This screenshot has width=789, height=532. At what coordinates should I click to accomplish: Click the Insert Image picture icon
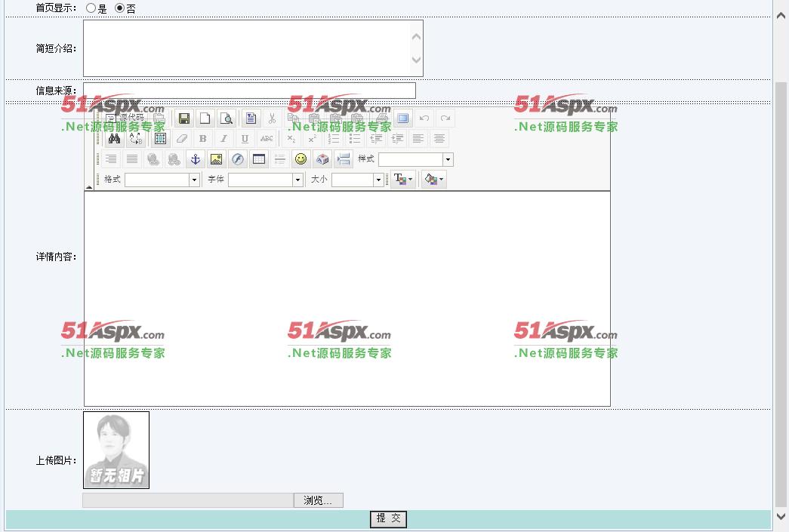tap(217, 159)
